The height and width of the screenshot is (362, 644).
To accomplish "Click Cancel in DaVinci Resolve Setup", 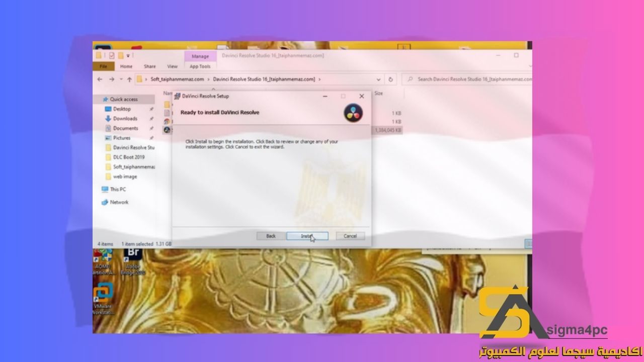I will click(350, 236).
